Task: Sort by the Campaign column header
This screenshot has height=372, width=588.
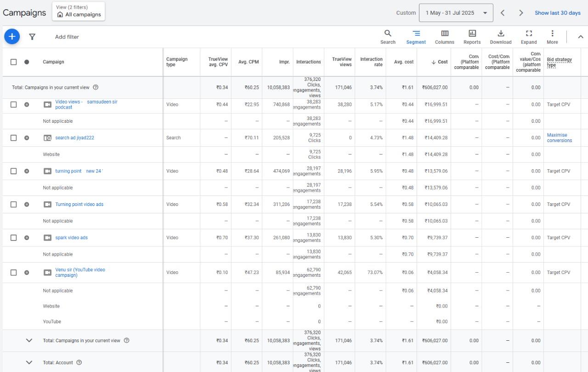Action: [x=53, y=62]
